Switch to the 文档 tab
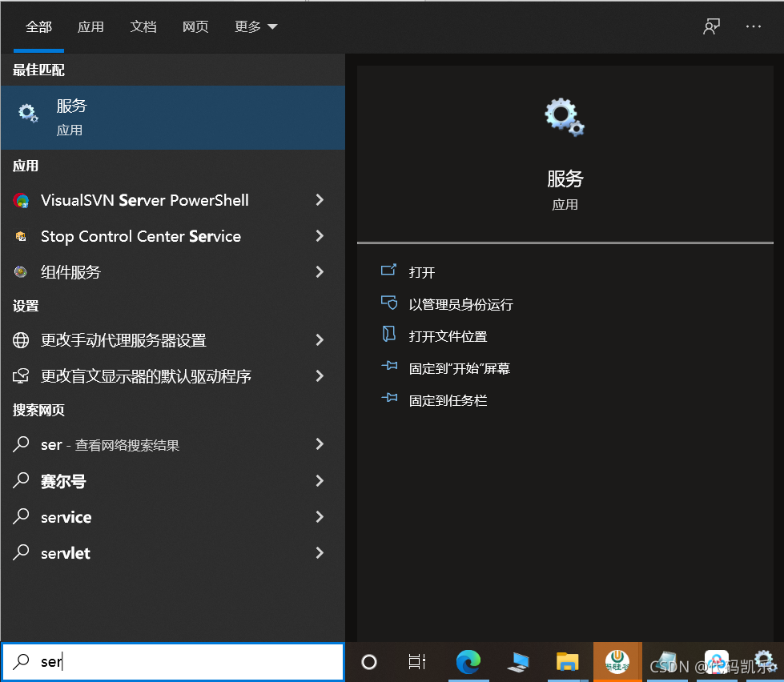784x682 pixels. tap(143, 26)
